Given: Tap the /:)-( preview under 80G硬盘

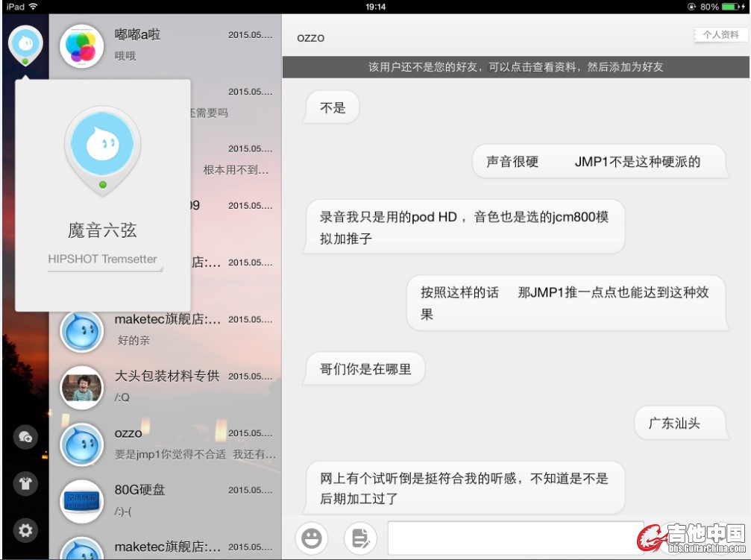Looking at the screenshot, I should (123, 512).
